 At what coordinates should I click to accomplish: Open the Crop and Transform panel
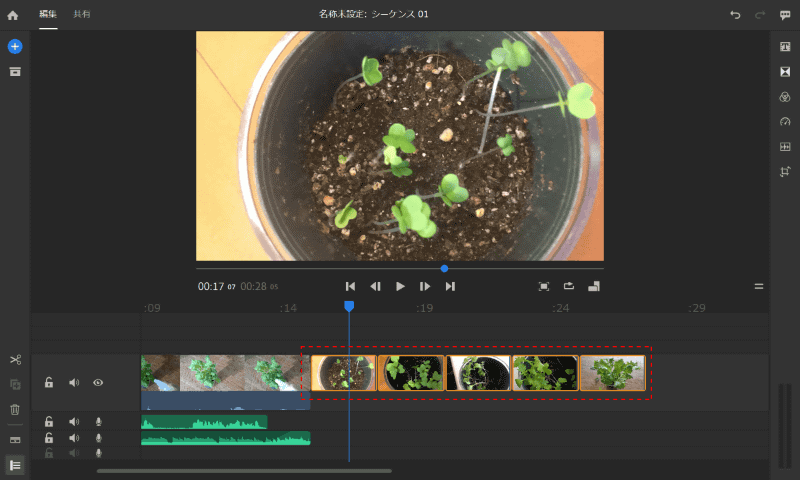[x=785, y=171]
